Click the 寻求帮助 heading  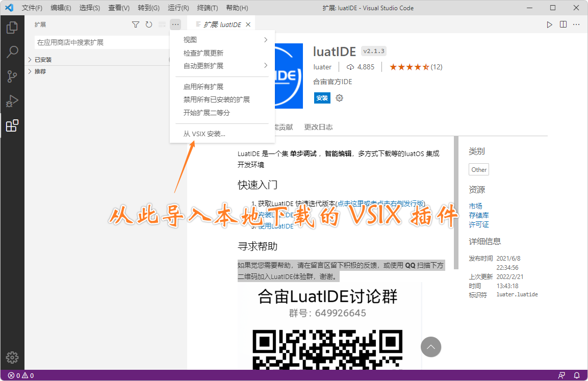click(x=258, y=246)
